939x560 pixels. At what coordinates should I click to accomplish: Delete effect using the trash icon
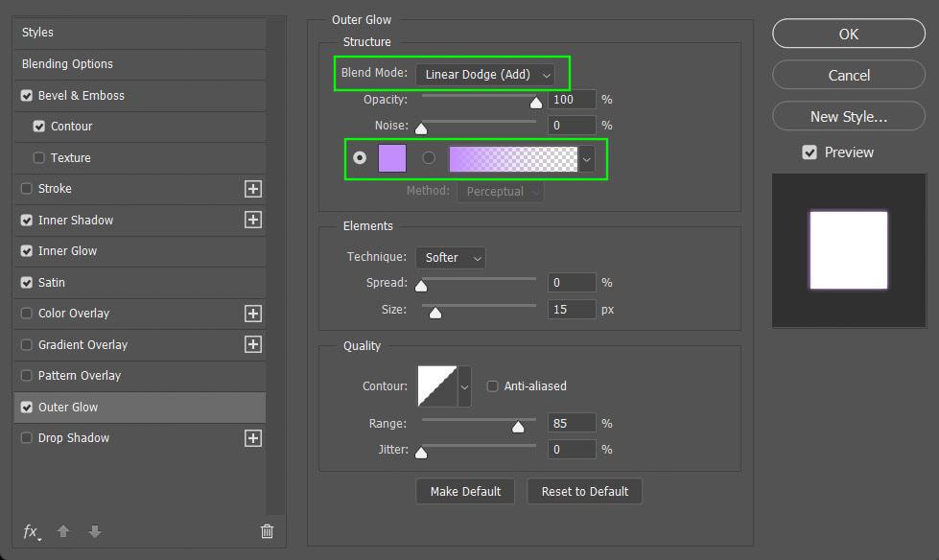pos(267,531)
